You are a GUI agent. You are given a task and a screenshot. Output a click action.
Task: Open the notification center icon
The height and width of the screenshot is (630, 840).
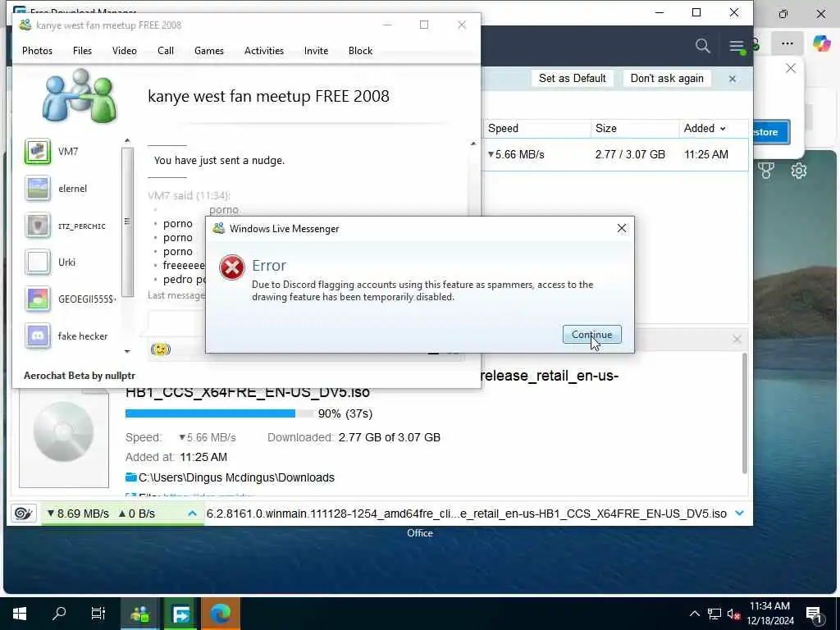click(814, 614)
